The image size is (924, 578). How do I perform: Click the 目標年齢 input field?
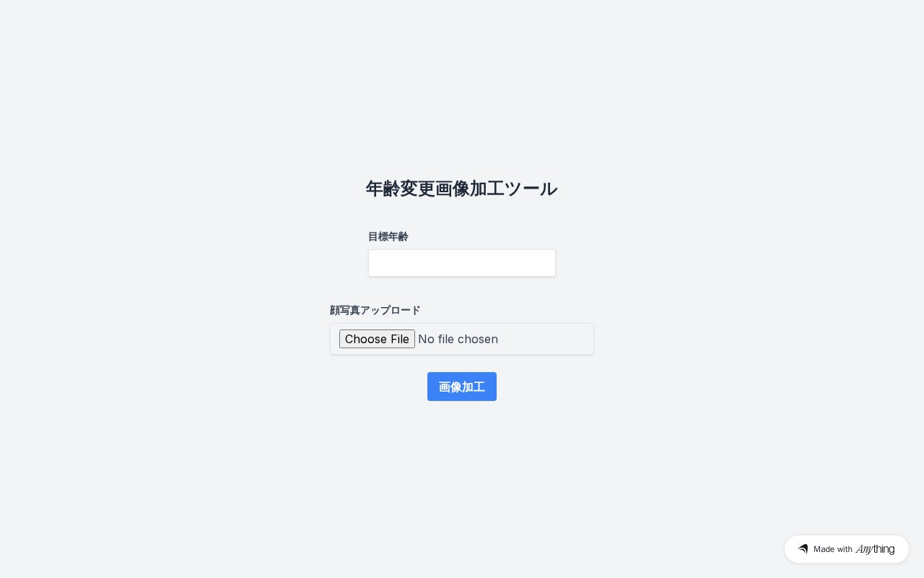point(462,263)
